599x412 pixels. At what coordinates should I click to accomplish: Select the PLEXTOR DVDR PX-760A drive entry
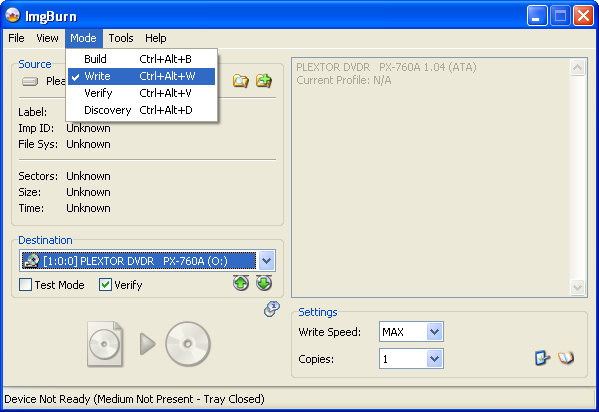[139, 261]
